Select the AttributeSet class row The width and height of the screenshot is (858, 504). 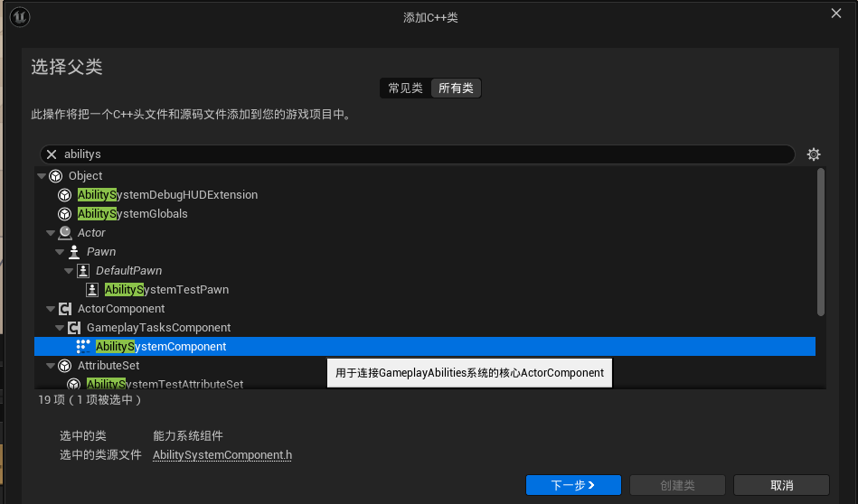[425, 366]
